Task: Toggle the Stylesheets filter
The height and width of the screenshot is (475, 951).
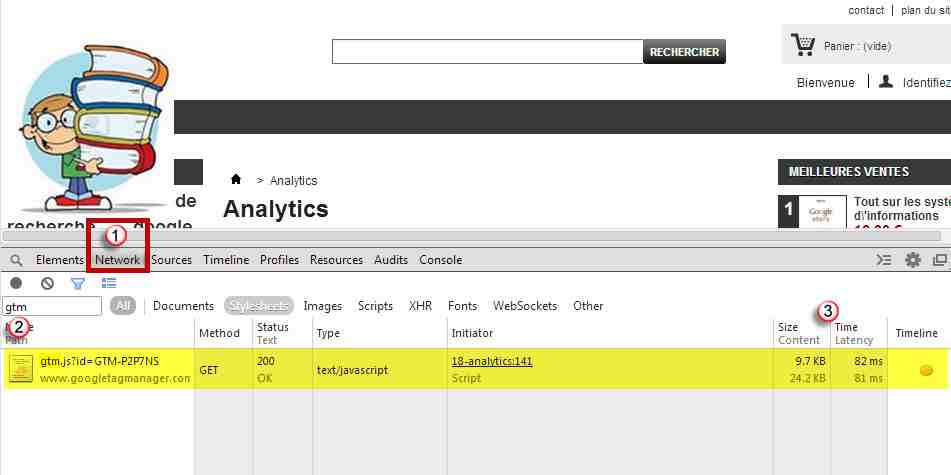Action: pyautogui.click(x=259, y=306)
